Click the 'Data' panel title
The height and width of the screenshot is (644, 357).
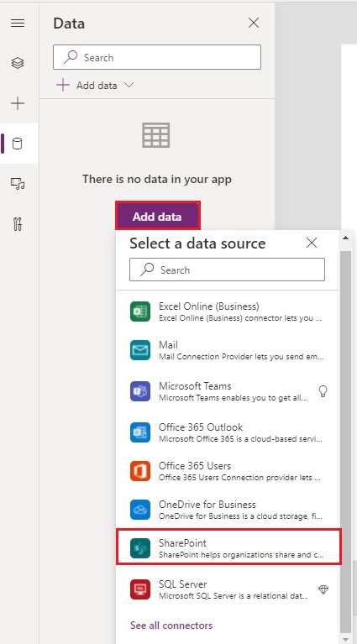69,24
